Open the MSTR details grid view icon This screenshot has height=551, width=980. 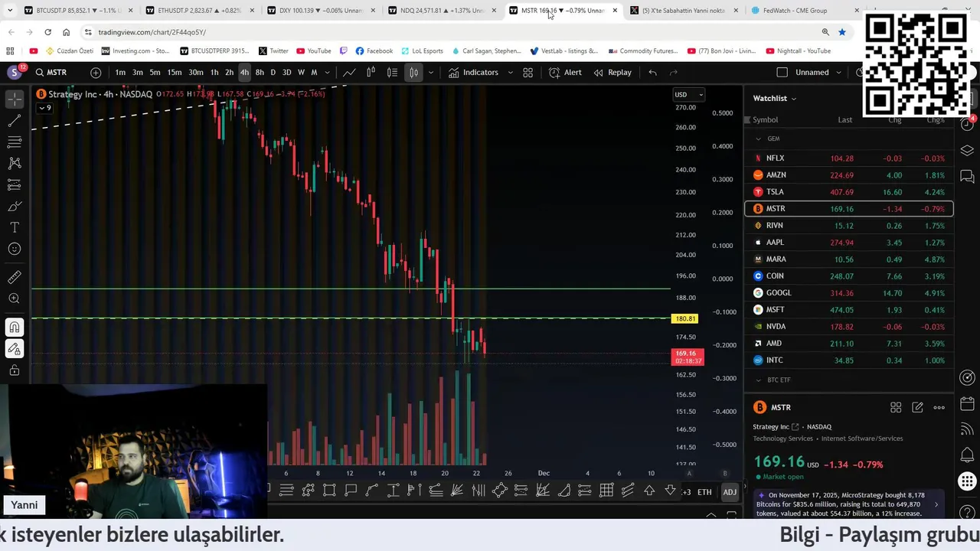coord(896,408)
